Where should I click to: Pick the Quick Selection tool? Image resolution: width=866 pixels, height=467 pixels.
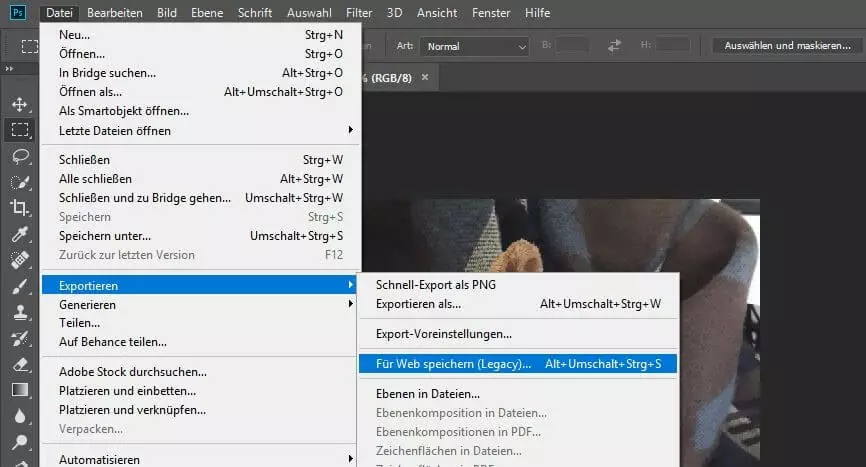pyautogui.click(x=19, y=182)
